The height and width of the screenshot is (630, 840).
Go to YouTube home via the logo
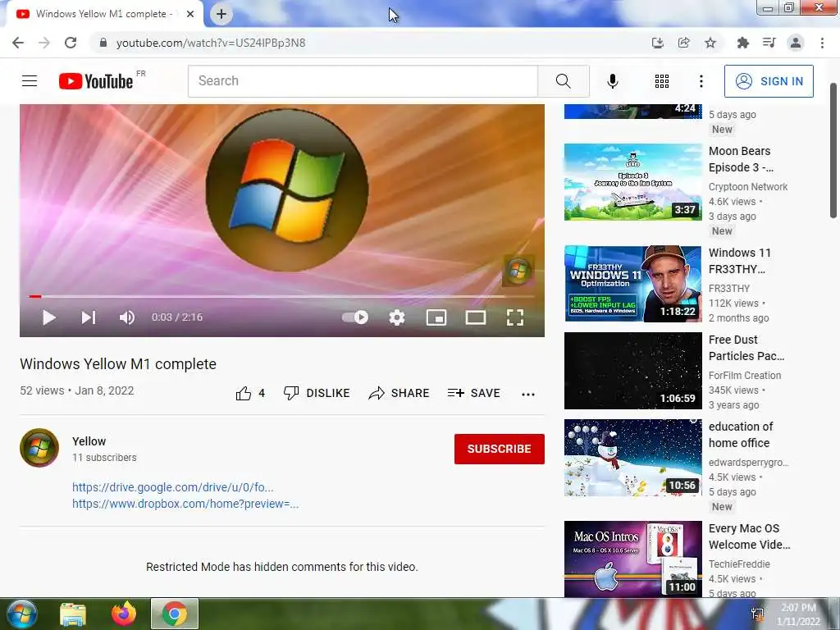96,81
